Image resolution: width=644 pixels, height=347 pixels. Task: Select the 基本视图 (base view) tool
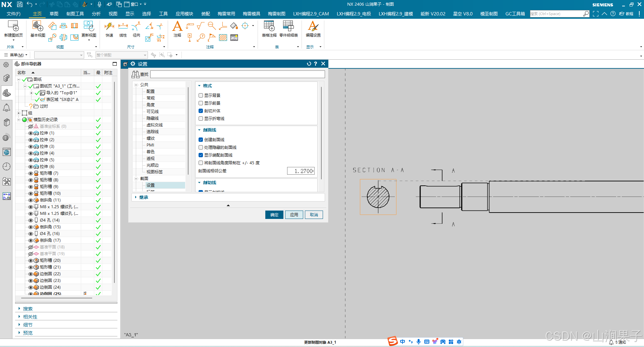(x=38, y=26)
